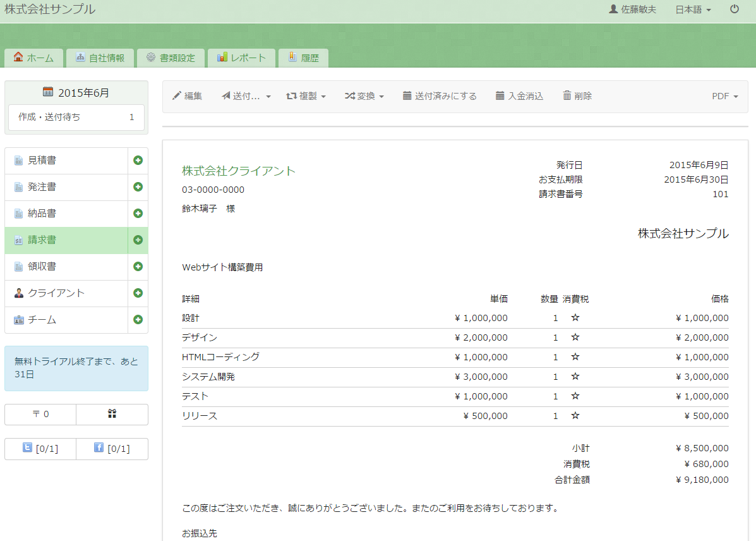This screenshot has width=756, height=541.
Task: Click the 2015年6月 calendar header
Action: point(76,93)
